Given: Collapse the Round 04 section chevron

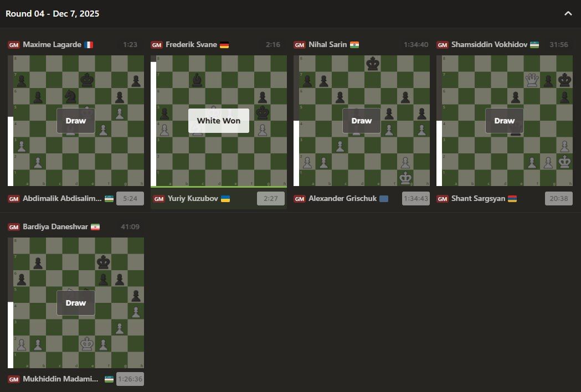Looking at the screenshot, I should coord(568,14).
